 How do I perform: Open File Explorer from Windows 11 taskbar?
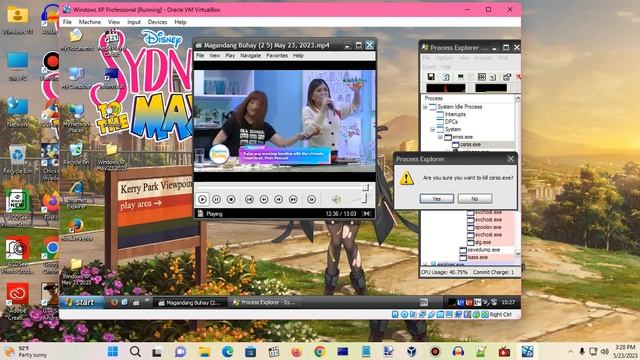(x=204, y=351)
